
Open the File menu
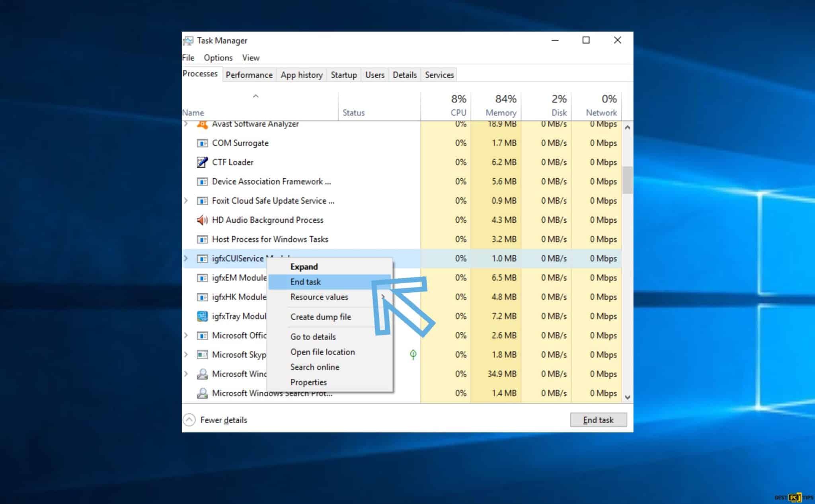point(188,58)
